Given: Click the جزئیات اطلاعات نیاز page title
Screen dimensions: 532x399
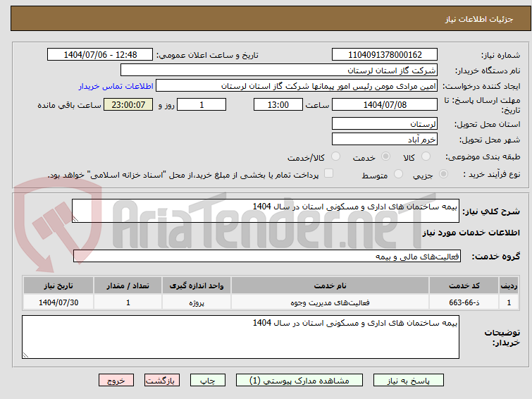Looking at the screenshot, I should (x=479, y=19).
